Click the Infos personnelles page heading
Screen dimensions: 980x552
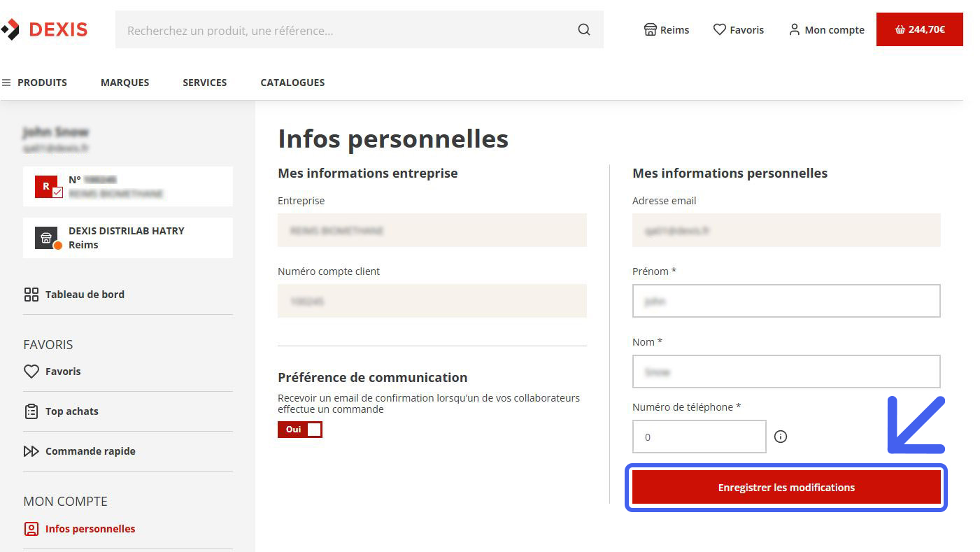pos(393,139)
